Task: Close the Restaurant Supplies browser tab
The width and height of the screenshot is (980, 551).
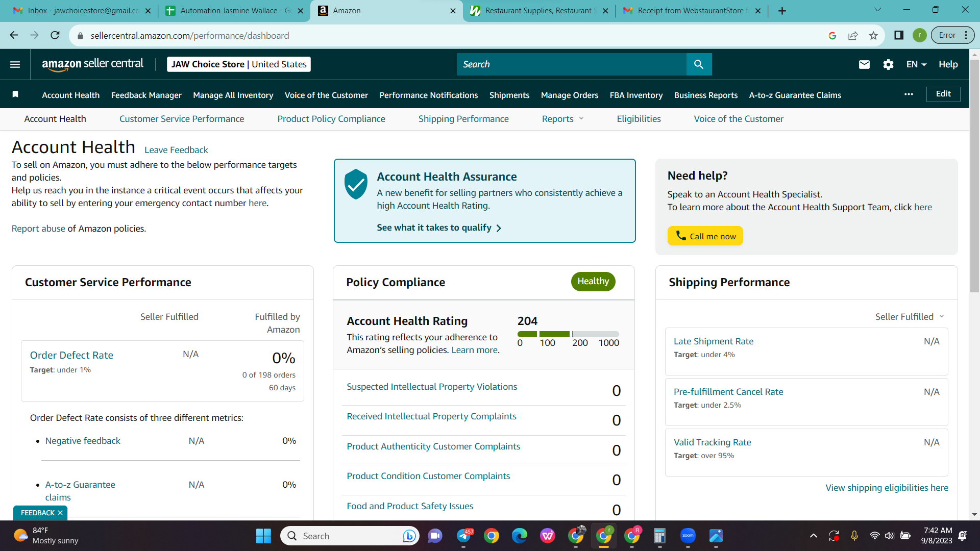Action: 605,11
